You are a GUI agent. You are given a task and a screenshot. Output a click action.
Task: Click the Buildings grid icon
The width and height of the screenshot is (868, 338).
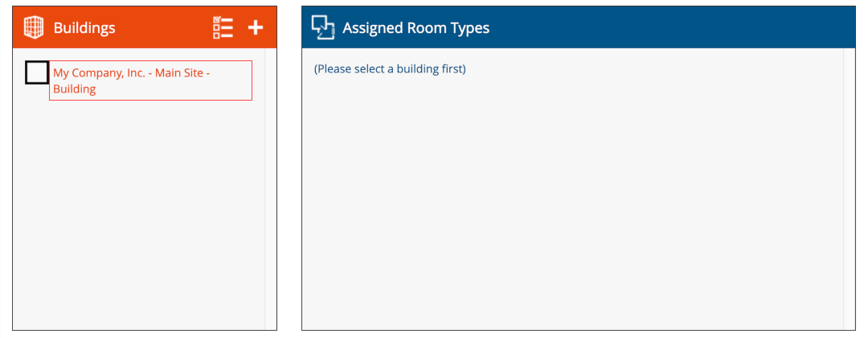(34, 27)
